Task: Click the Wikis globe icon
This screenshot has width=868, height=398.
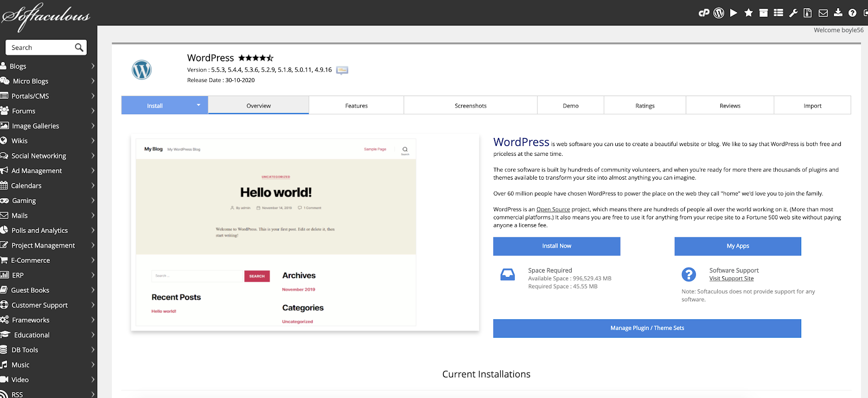Action: [3, 141]
